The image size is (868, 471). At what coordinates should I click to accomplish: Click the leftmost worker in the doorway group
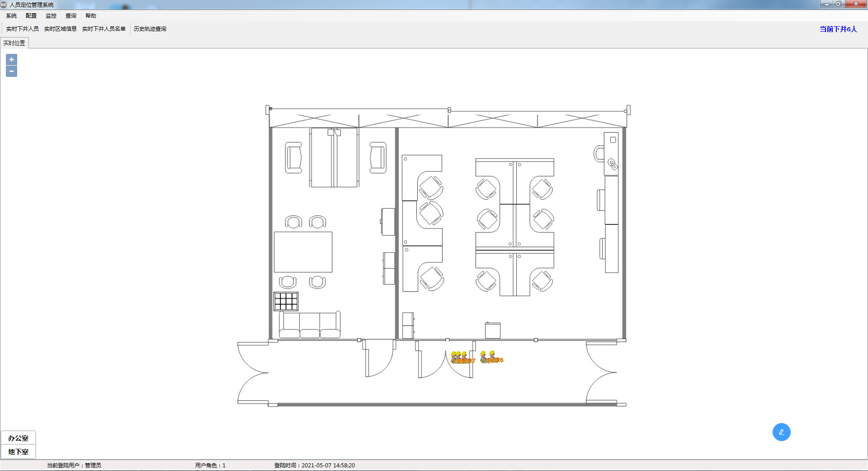[453, 357]
